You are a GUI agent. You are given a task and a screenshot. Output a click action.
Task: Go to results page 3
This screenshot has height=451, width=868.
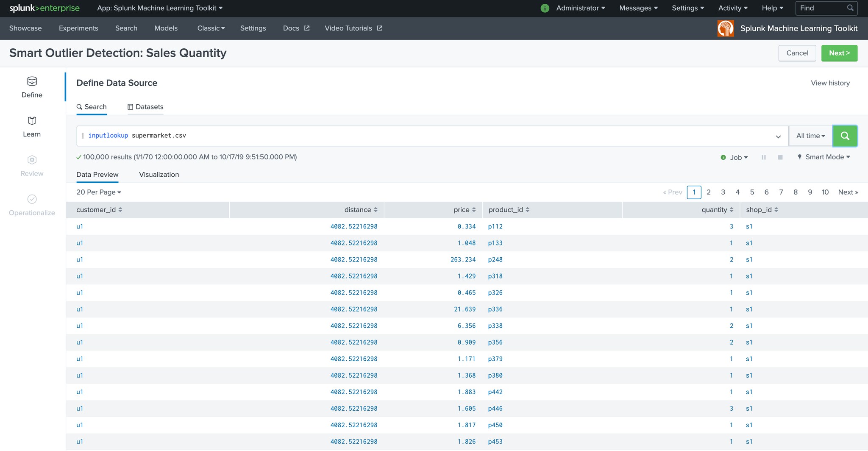(x=723, y=192)
